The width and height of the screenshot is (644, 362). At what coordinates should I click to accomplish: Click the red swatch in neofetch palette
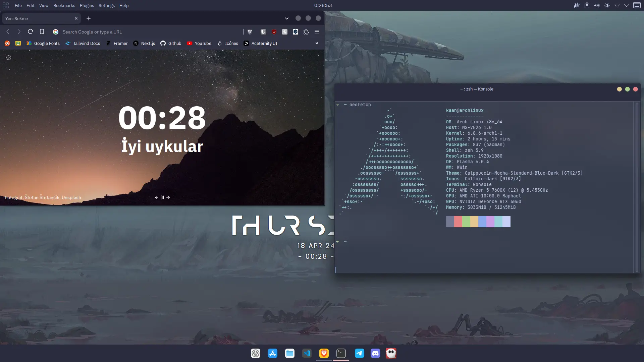click(x=458, y=222)
